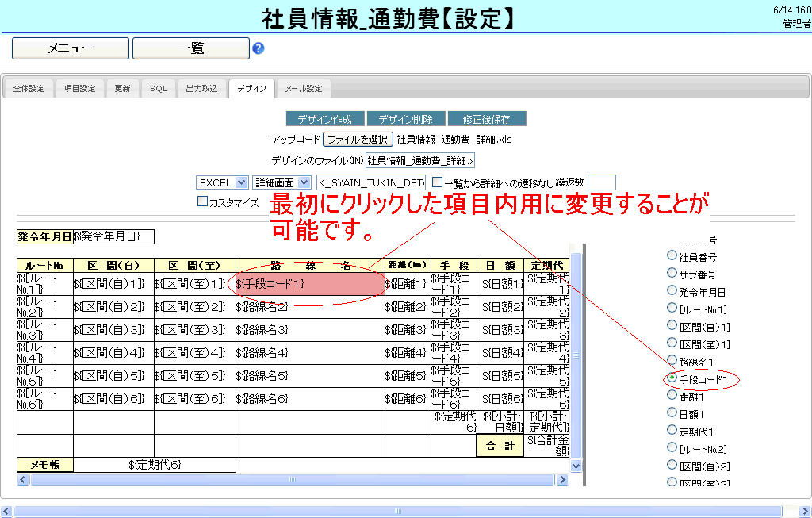
Task: Select the 社員番号 radio button
Action: click(x=672, y=256)
